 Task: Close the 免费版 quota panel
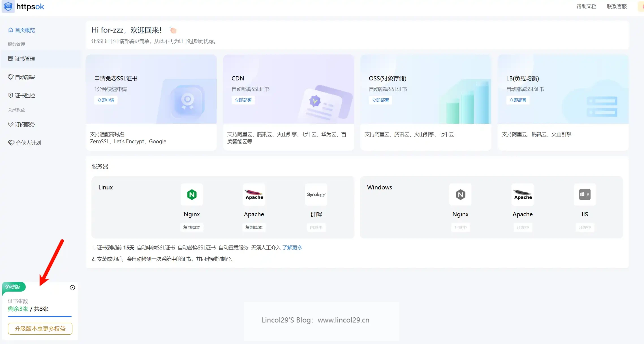[72, 288]
